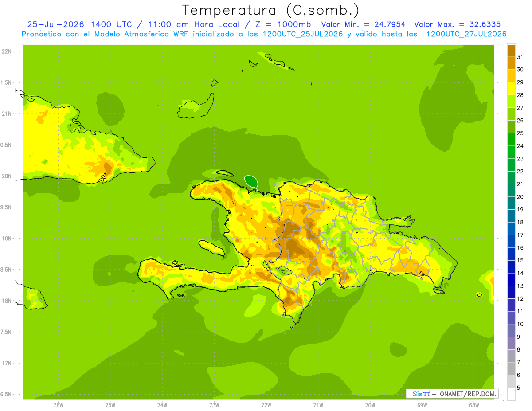Click the legend value "5"

tap(518, 388)
